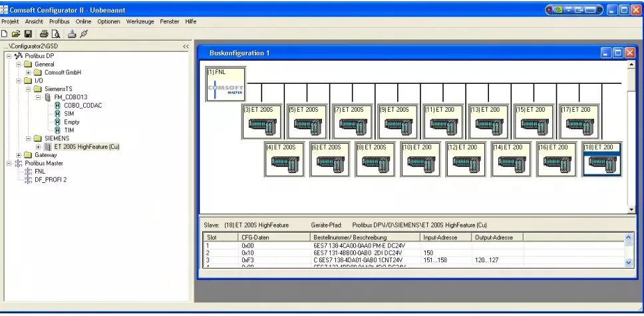Screen dimensions: 644x316
Task: Select slave (13) ET 200 in the bus
Action: tap(488, 122)
